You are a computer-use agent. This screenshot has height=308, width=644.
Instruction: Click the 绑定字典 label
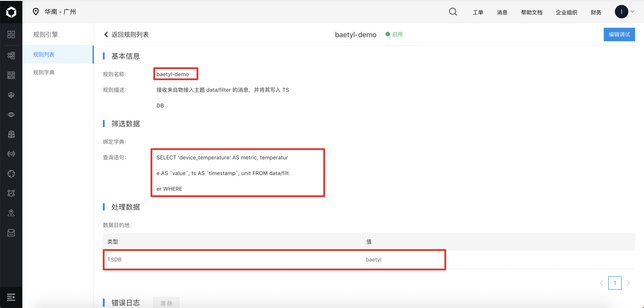click(x=115, y=142)
